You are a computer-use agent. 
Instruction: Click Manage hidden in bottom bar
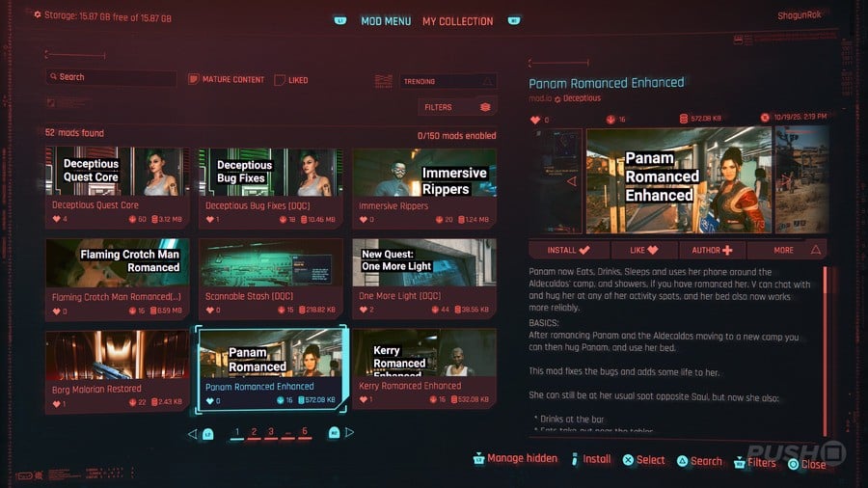click(515, 459)
